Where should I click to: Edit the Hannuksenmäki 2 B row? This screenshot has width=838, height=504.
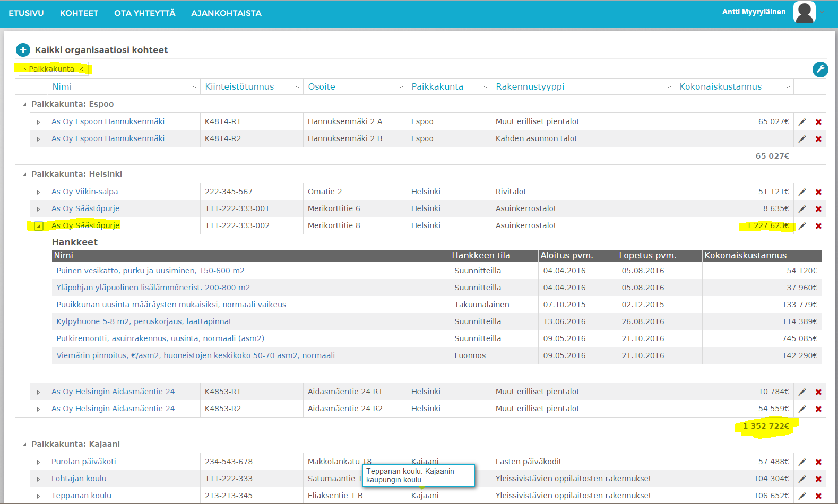(802, 139)
